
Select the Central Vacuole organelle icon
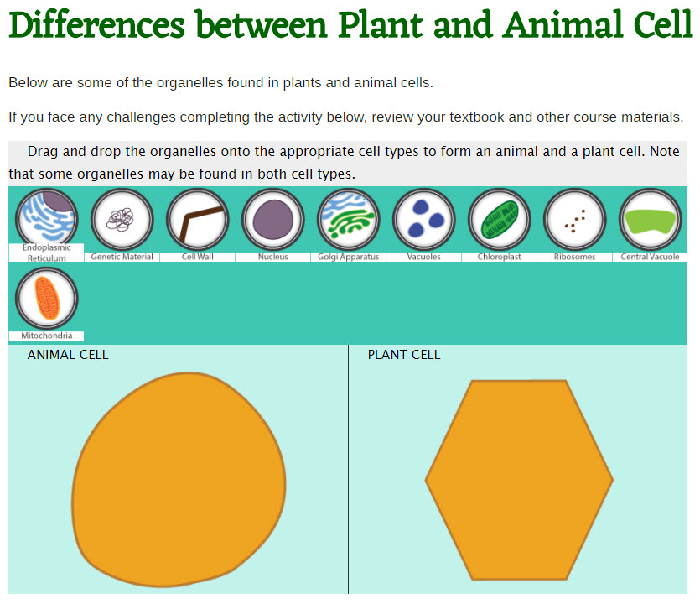(651, 219)
